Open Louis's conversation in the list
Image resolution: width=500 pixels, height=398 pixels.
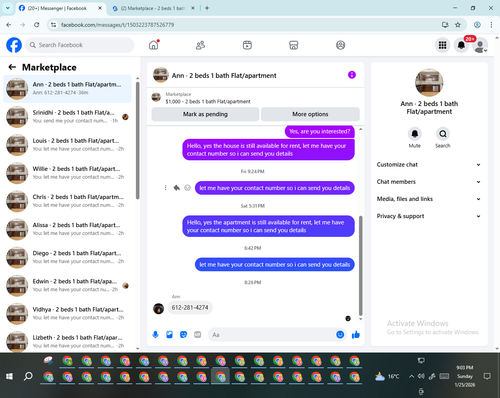point(67,145)
